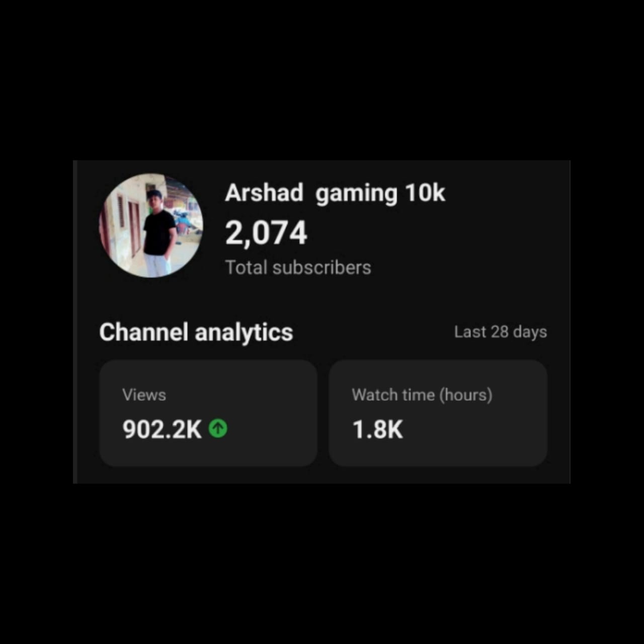Click the Watch time (hours) label

pyautogui.click(x=422, y=395)
